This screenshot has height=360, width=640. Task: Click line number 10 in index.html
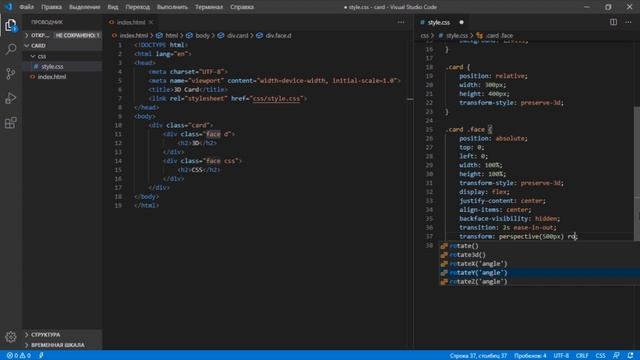coord(118,125)
